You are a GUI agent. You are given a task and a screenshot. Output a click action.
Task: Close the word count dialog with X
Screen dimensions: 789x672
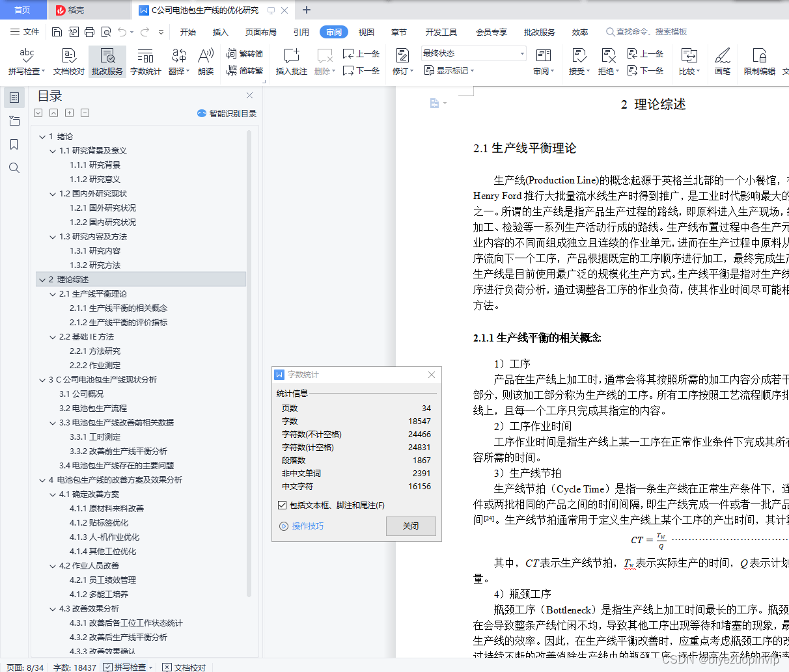tap(432, 375)
